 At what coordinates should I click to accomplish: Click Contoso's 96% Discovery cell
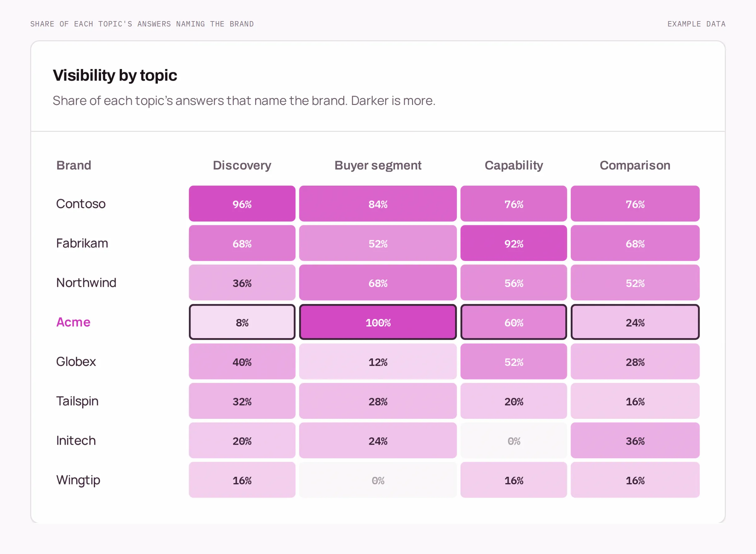pyautogui.click(x=242, y=204)
